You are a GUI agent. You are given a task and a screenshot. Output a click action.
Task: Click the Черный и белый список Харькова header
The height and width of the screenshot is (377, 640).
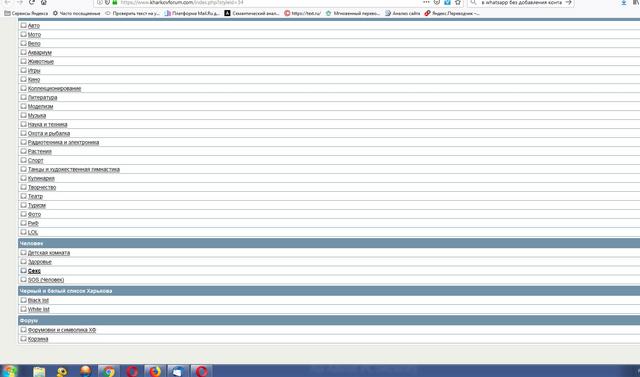coord(329,291)
